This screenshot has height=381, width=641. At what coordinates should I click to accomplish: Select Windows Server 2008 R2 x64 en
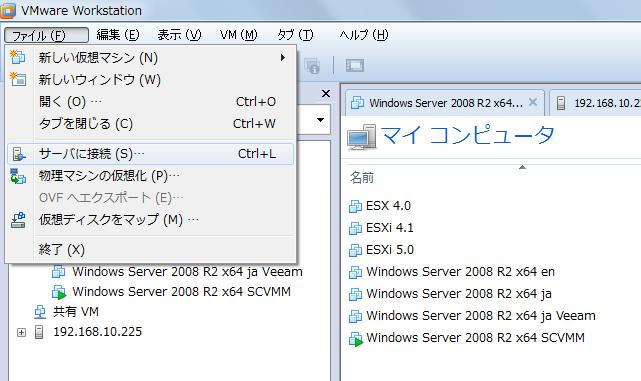[x=460, y=272]
